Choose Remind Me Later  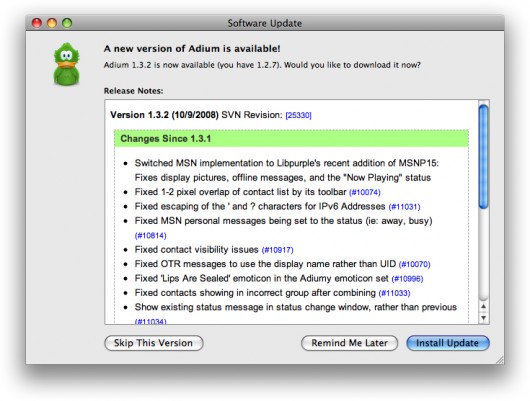click(x=349, y=343)
